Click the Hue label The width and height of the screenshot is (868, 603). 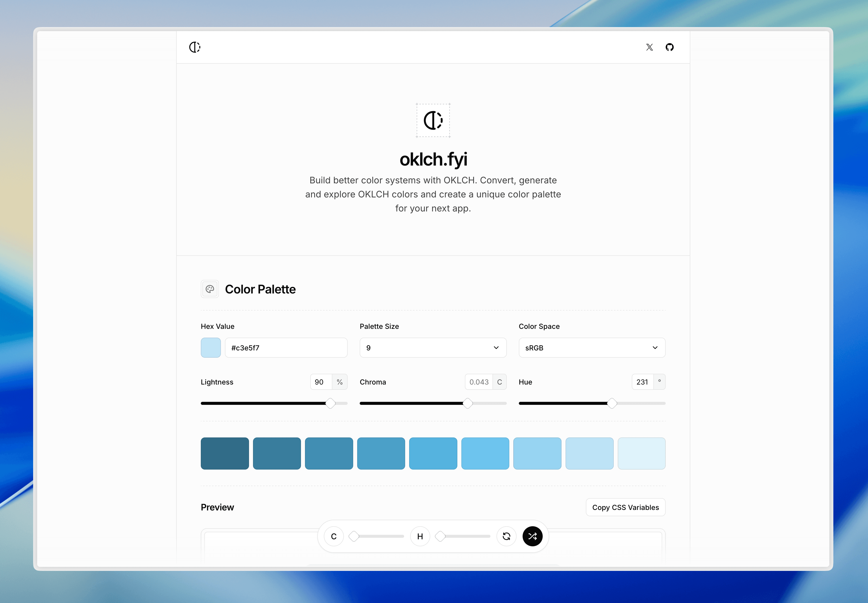(x=525, y=382)
